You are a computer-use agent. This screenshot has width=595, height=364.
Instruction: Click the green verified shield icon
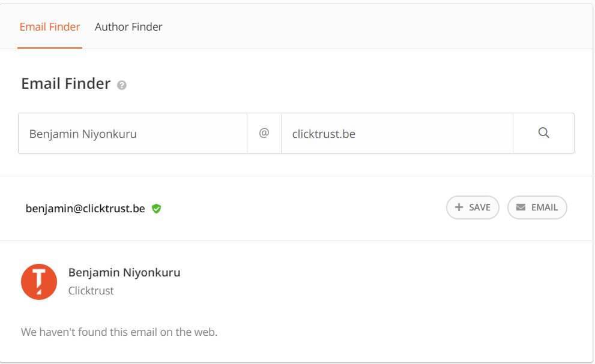click(x=156, y=209)
